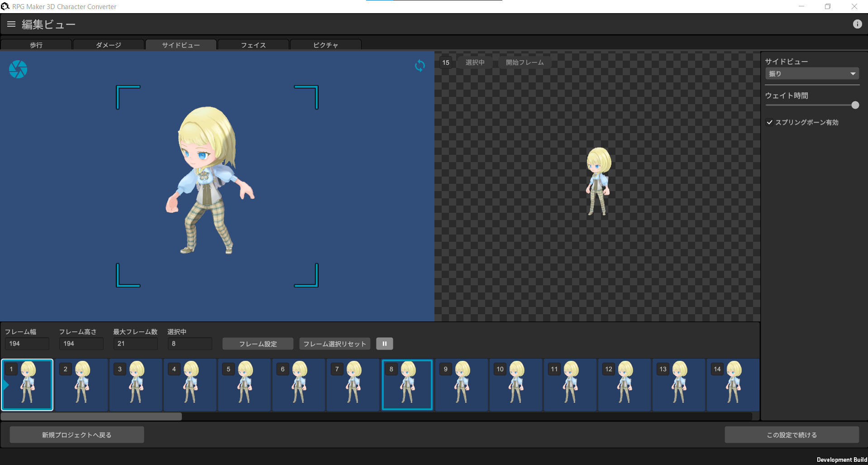
Task: Disable the スプリングボーン有効 checkbox
Action: 769,122
